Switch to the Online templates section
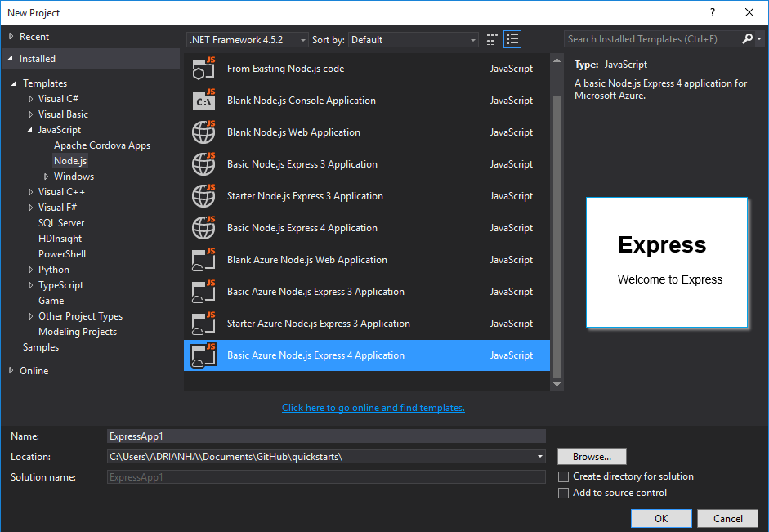 coord(33,370)
